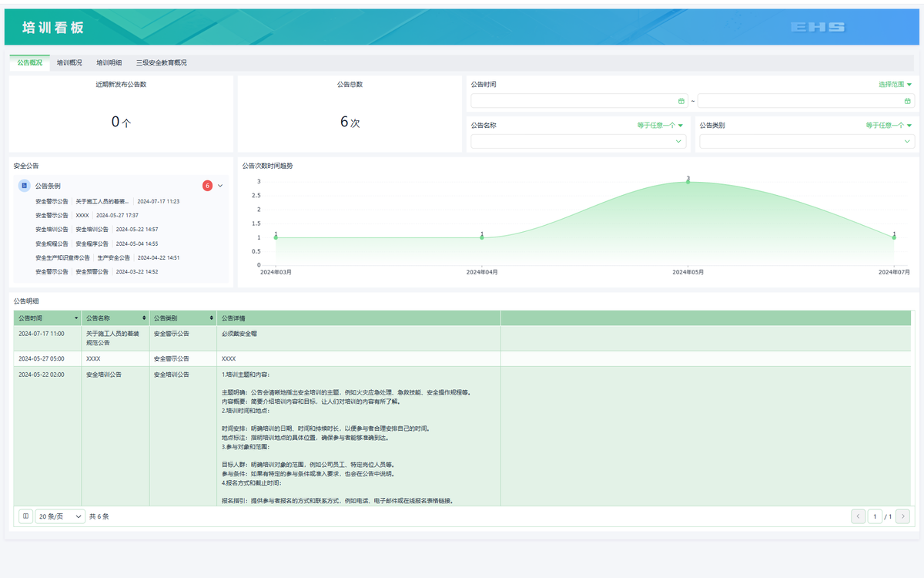924x578 pixels.
Task: Switch to the 三级安全教育概况 tab
Action: 161,62
